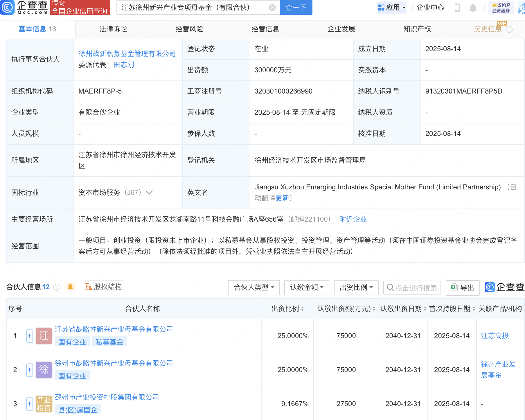Switch to 经营风险 tab
Viewport: 525px width, 420px height.
(189, 29)
